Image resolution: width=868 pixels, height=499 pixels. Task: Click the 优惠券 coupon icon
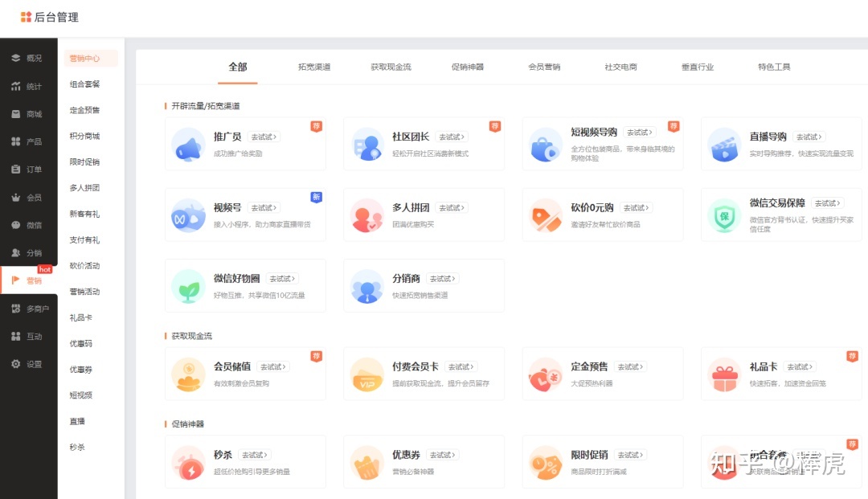(x=367, y=463)
